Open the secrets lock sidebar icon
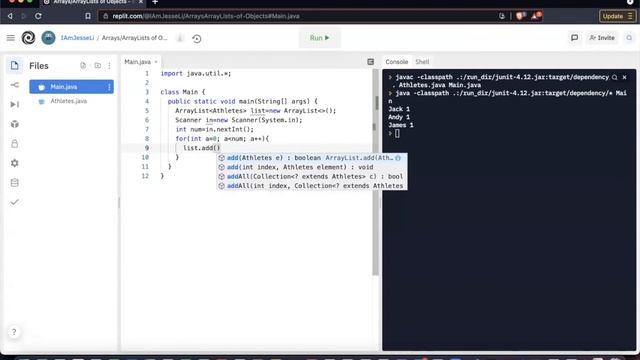640x360 pixels. click(x=15, y=144)
